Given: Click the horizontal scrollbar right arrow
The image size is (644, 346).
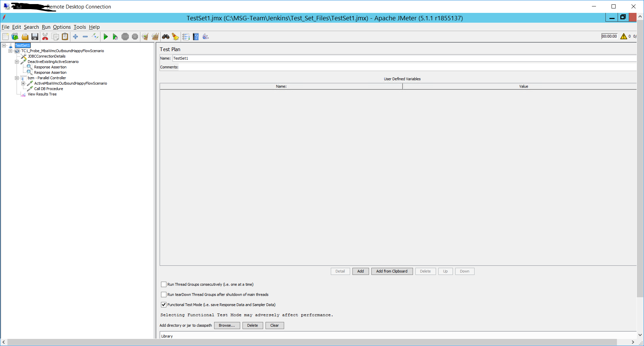Looking at the screenshot, I should coord(633,342).
